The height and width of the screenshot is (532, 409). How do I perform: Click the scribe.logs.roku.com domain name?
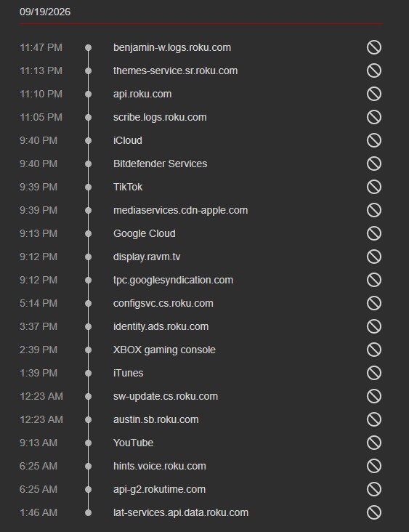pos(160,117)
